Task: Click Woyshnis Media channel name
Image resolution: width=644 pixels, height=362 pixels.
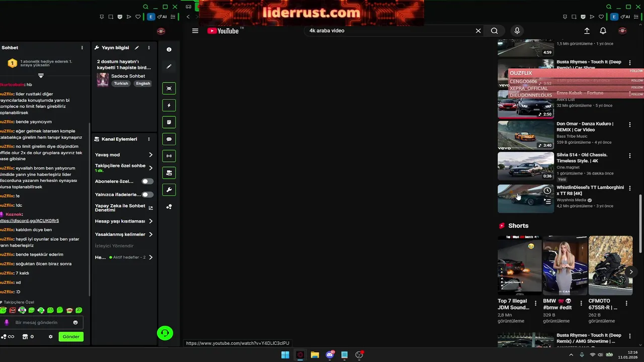Action: tap(571, 200)
